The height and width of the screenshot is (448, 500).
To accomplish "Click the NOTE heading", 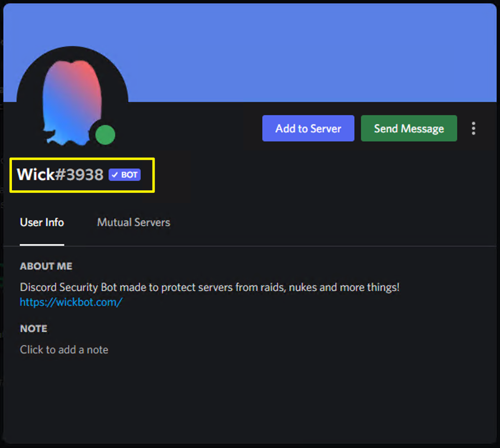I will coord(34,329).
